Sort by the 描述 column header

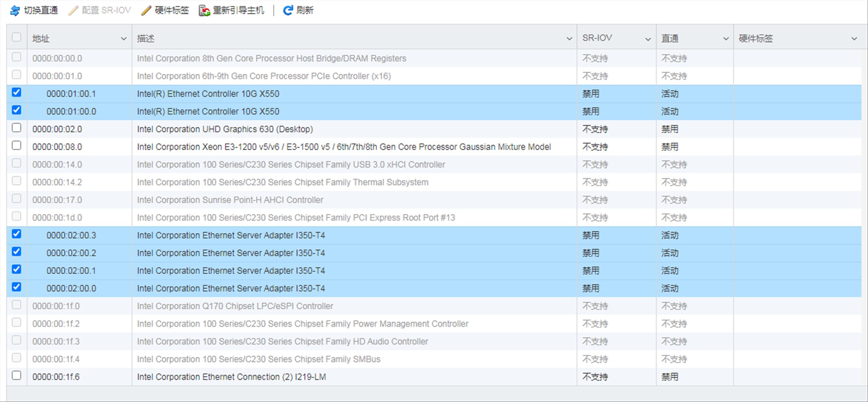click(x=146, y=39)
